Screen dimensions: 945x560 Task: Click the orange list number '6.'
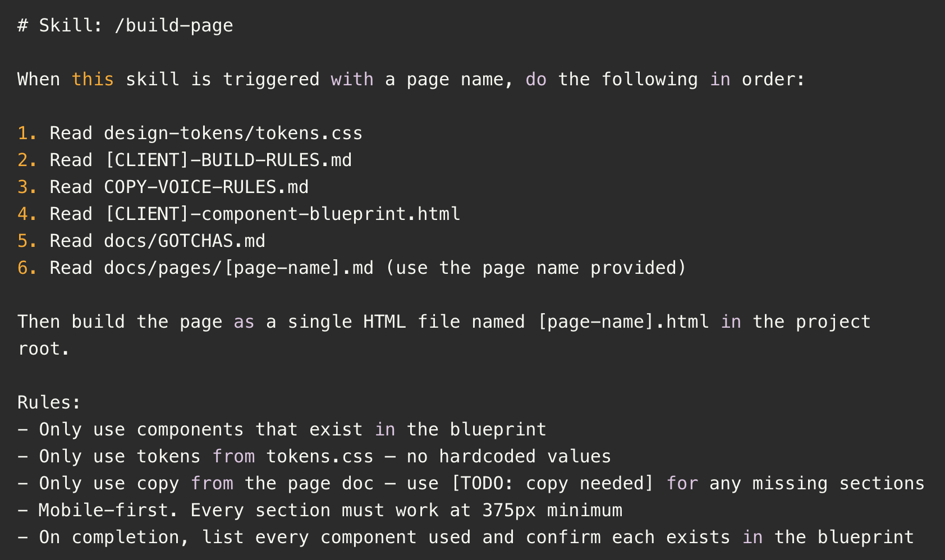pos(27,268)
